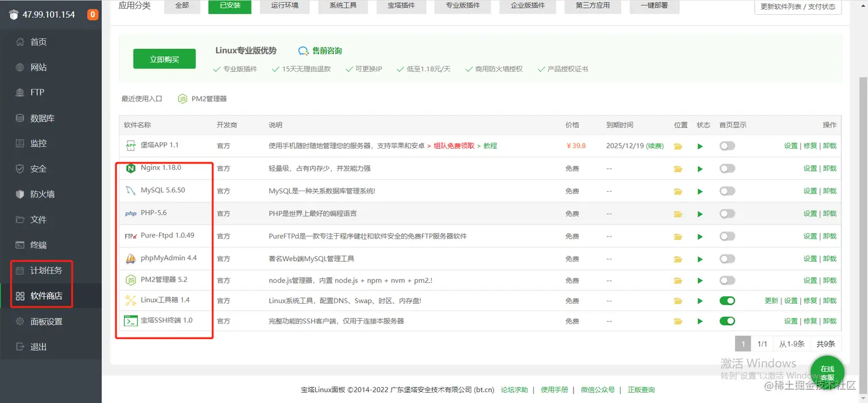
Task: Switch to the 专业版插件 category tab
Action: click(x=463, y=6)
